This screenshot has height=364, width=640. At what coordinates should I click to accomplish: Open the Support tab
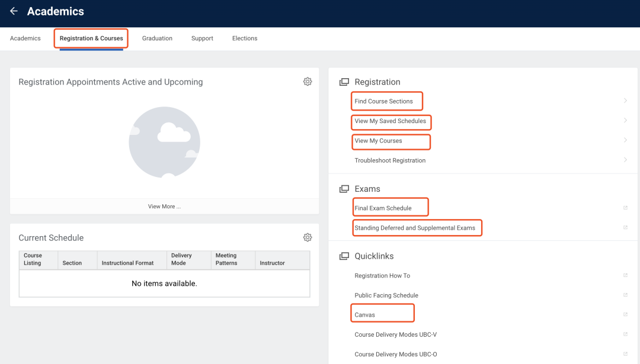tap(202, 38)
